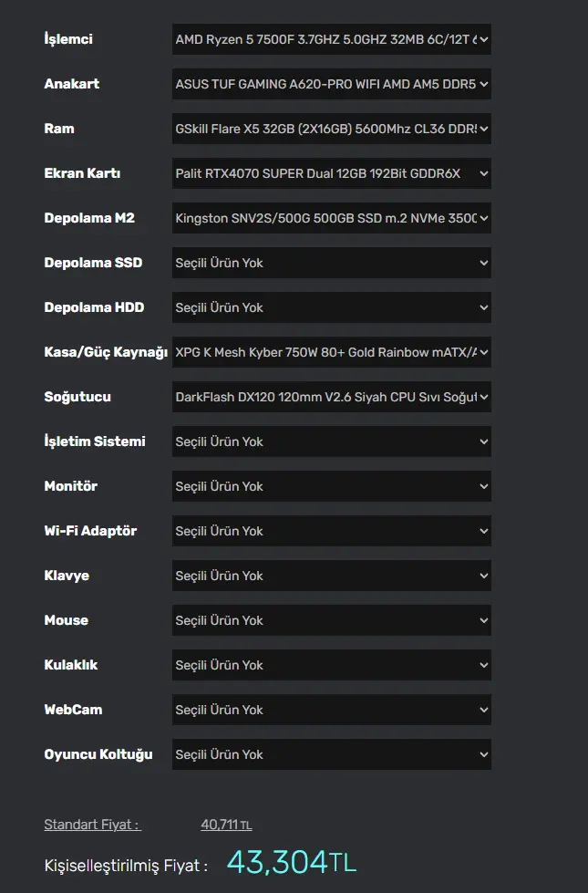Open Depolama M2 dropdown with Kingston SNV2S/500G
Screen dimensions: 588x893
pos(331,218)
